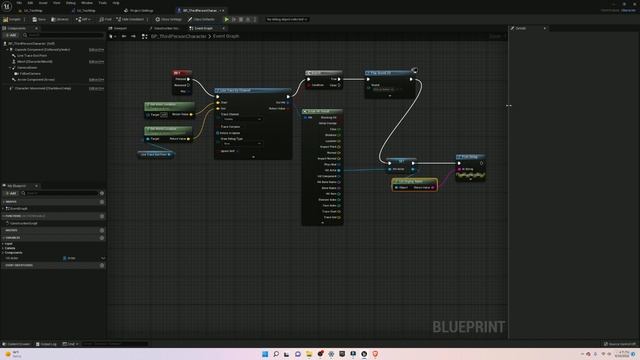Click My Blueprint search field

tap(60, 193)
